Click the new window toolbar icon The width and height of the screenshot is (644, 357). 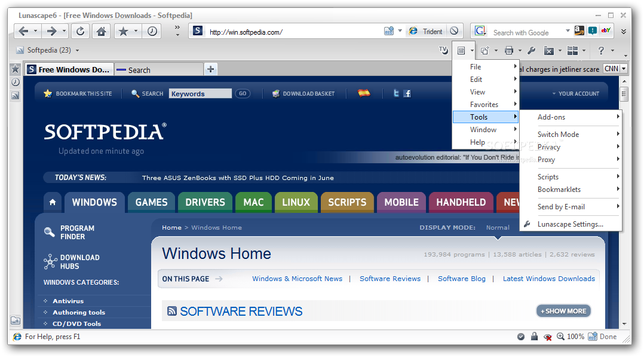click(485, 51)
